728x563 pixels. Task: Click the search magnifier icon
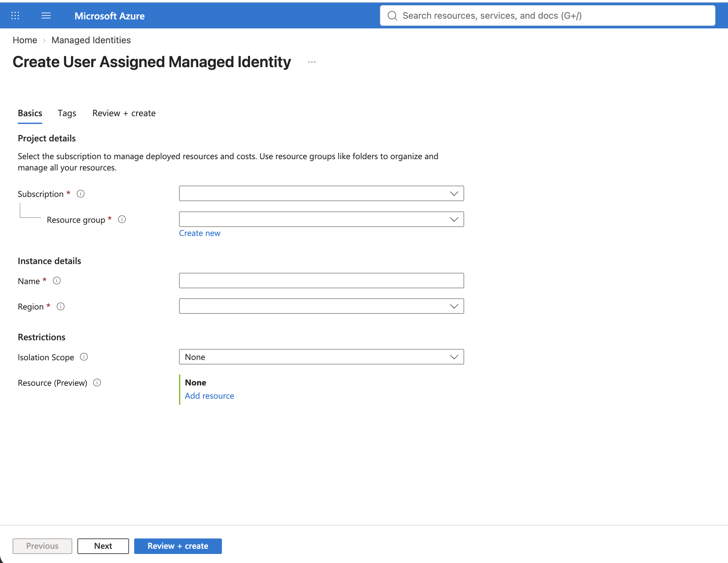(392, 16)
